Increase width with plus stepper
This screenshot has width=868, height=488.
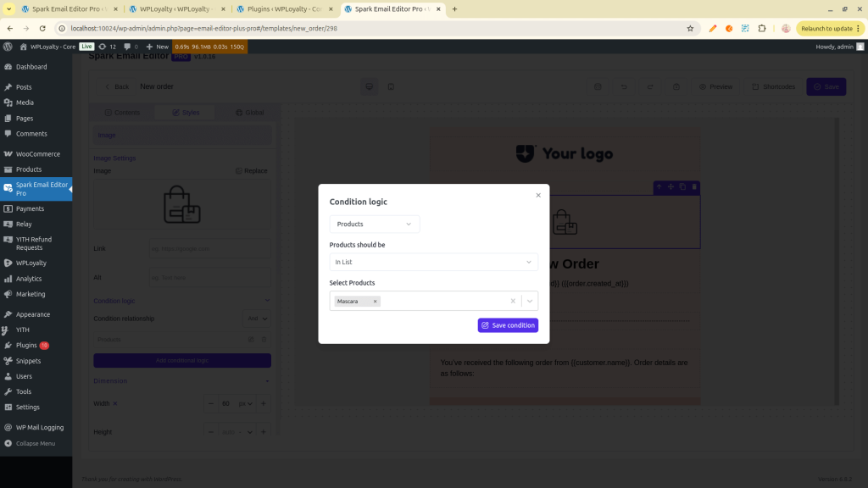pos(264,404)
